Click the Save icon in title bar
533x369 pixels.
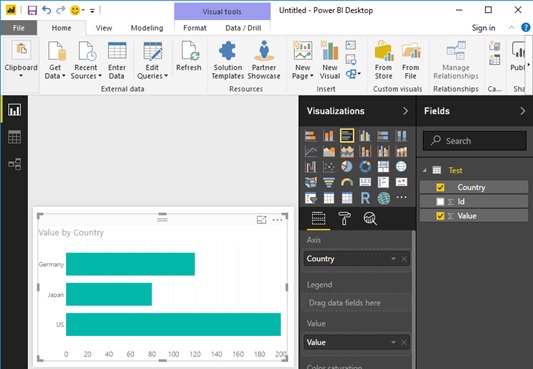point(32,10)
